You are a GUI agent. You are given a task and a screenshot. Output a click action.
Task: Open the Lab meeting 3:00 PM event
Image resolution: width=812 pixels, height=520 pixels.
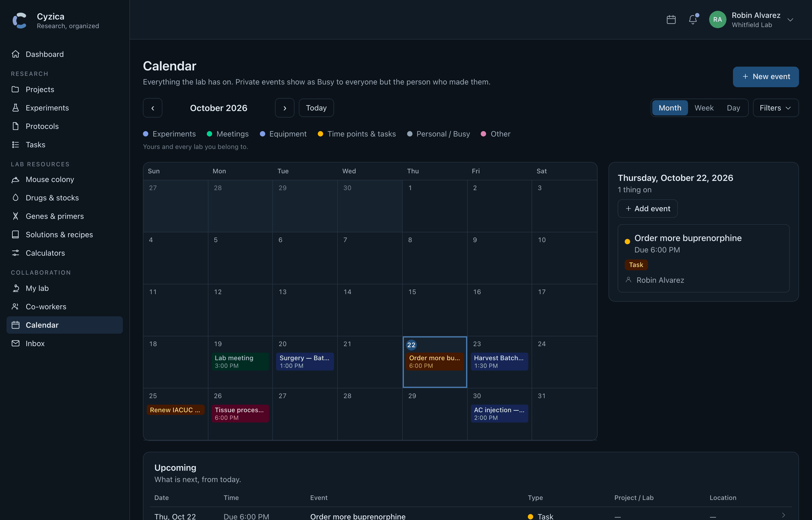[240, 362]
